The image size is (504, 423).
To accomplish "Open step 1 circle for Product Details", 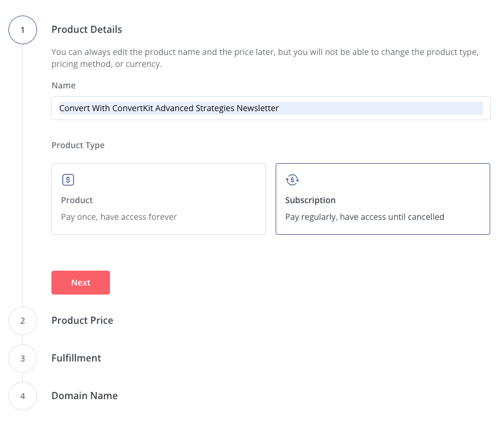I will coord(23,30).
